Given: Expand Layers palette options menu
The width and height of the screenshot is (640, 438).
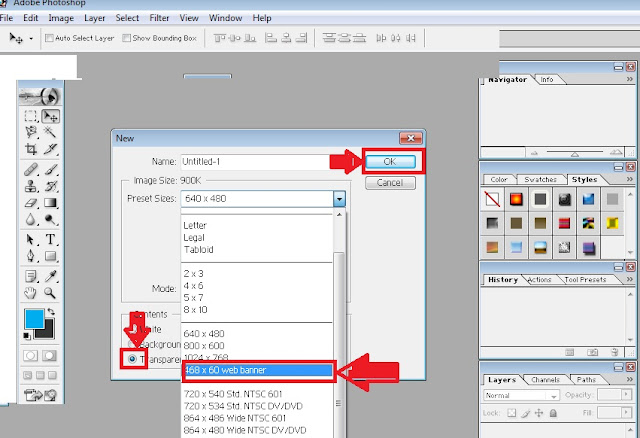Looking at the screenshot, I should [630, 379].
